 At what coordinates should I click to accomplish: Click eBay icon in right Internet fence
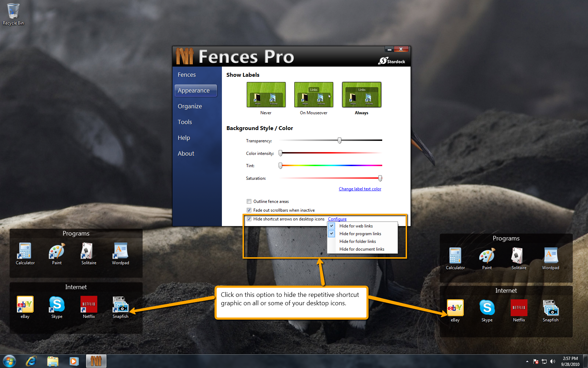(455, 311)
